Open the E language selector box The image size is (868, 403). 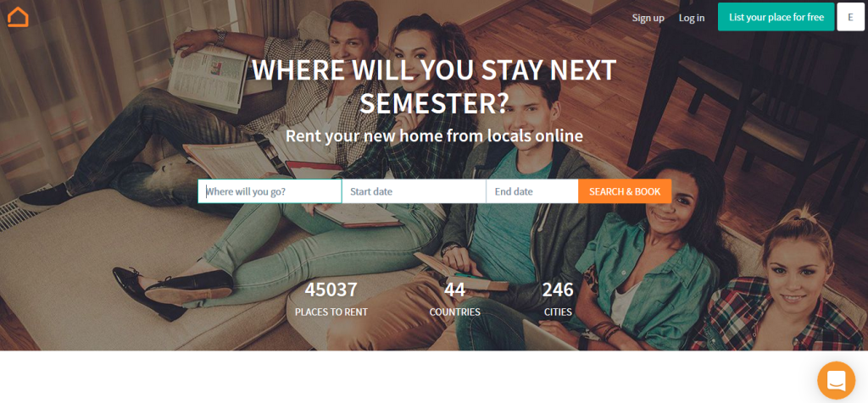point(850,17)
